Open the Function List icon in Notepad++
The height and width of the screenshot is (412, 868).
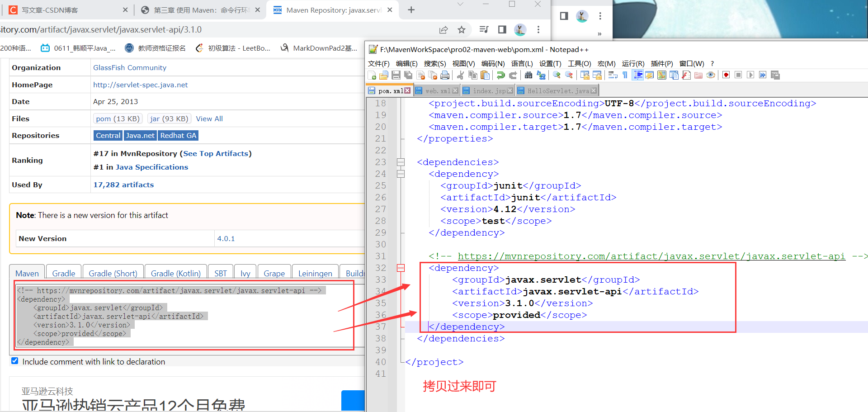686,75
